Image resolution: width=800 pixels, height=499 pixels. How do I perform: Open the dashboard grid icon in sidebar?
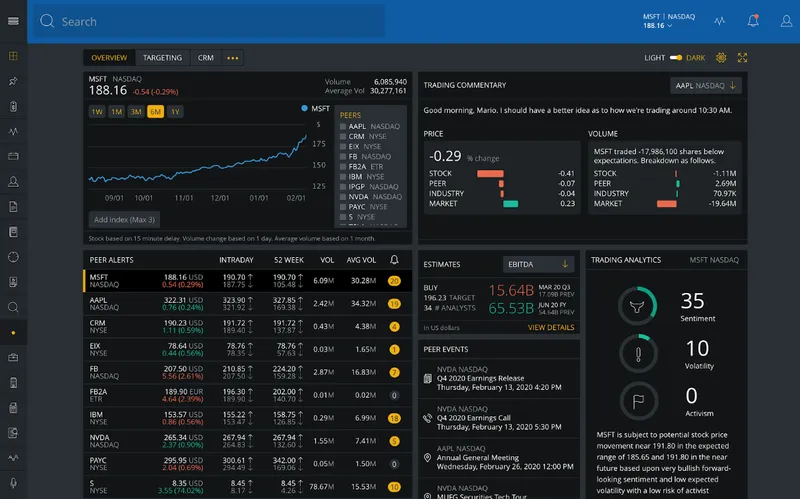click(x=13, y=56)
